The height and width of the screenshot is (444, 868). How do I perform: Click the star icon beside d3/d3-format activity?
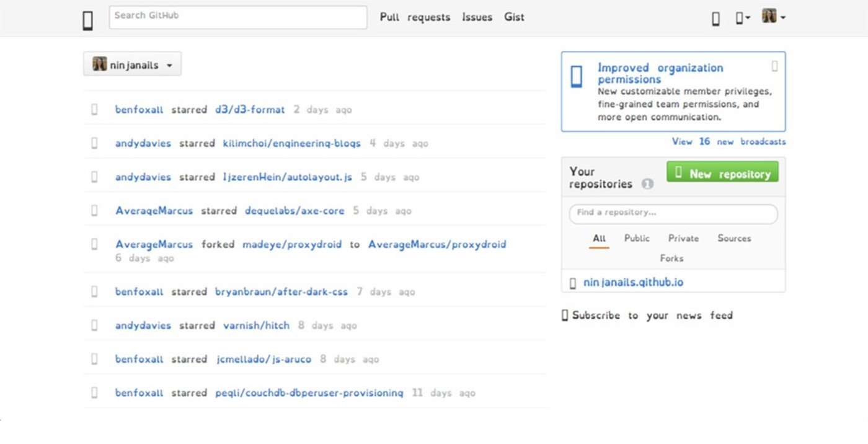click(x=95, y=110)
